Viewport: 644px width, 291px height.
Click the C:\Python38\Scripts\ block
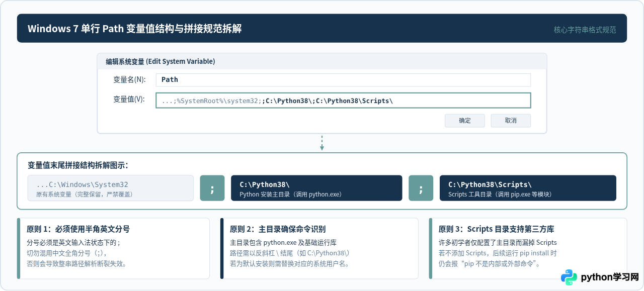click(x=528, y=188)
